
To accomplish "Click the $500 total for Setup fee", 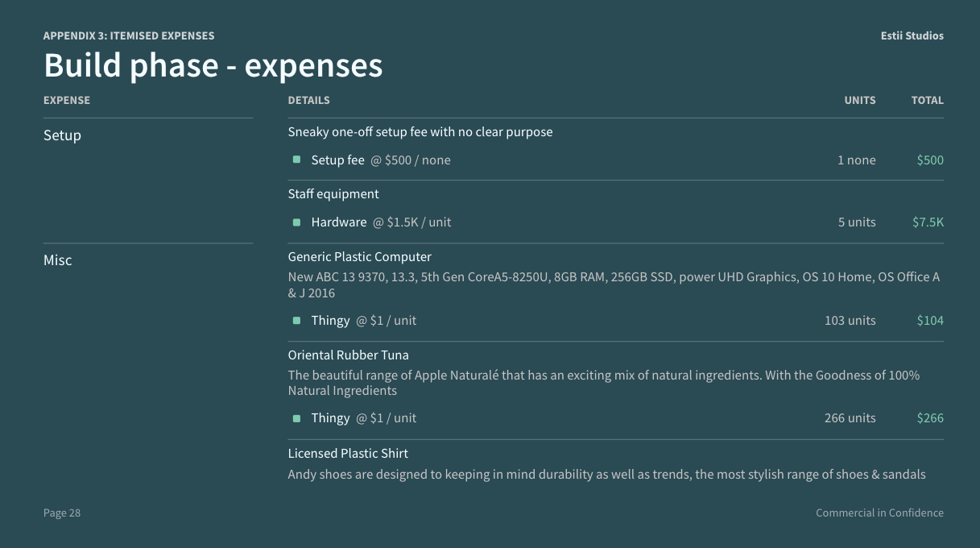I will click(x=930, y=160).
